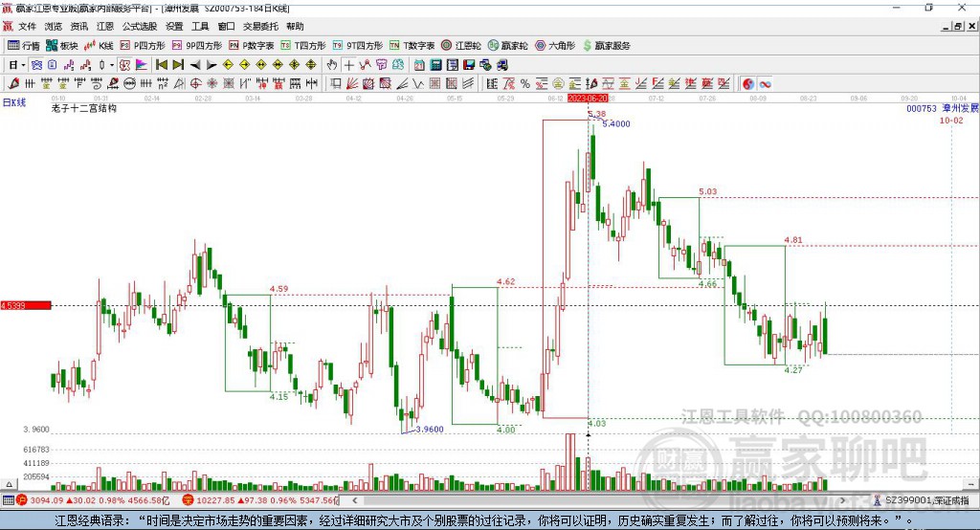Step chart forward with black right arrow
This screenshot has width=980, height=530.
point(212,65)
